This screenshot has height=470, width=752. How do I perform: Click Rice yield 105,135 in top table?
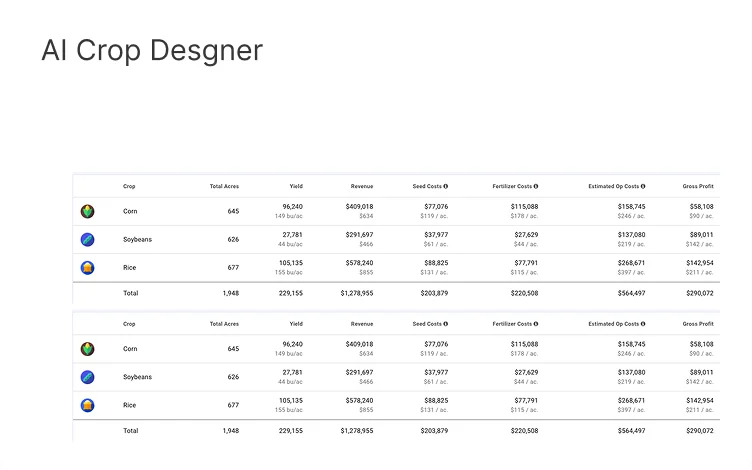pyautogui.click(x=291, y=263)
